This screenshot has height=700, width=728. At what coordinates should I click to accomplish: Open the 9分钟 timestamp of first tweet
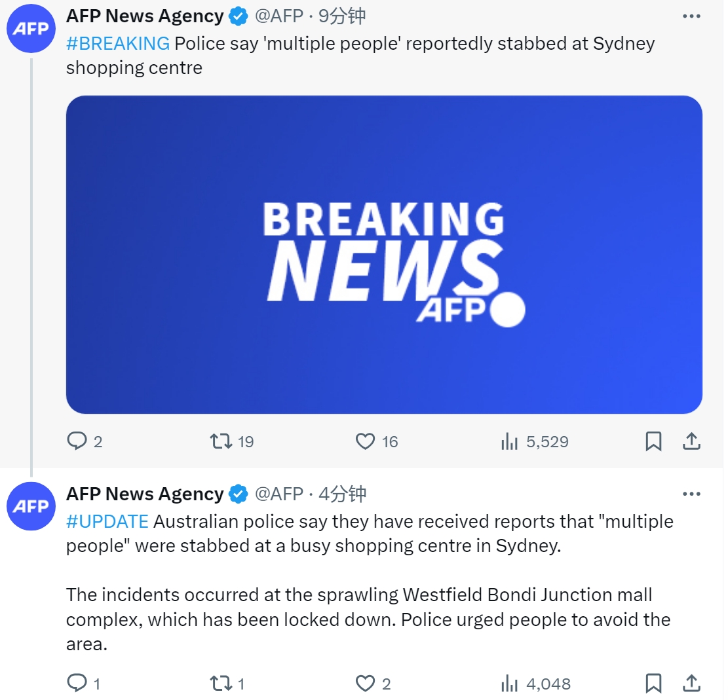coord(343,17)
